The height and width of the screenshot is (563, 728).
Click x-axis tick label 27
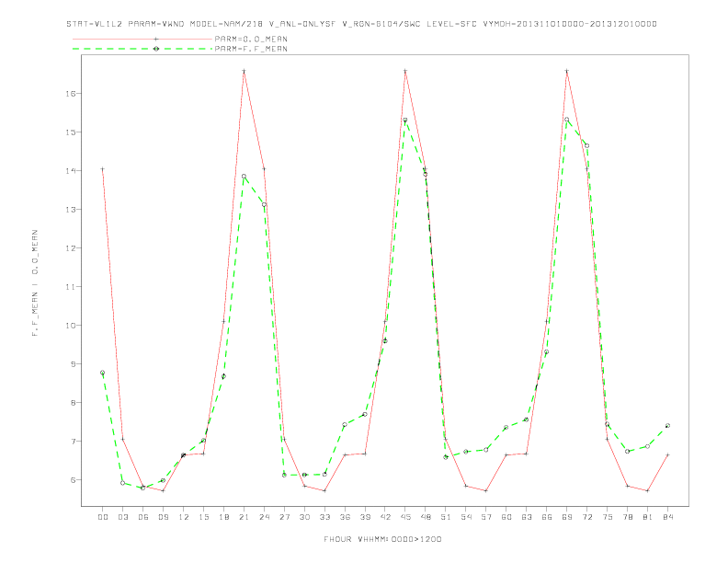coord(284,517)
